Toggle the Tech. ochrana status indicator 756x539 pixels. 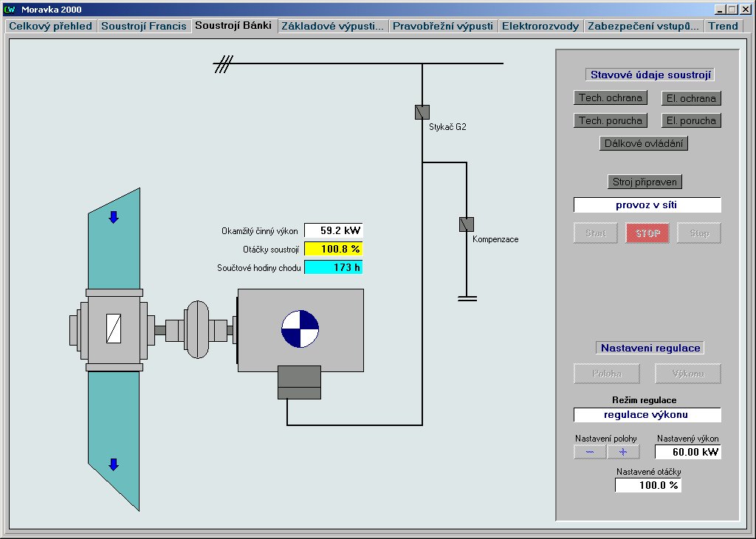[x=611, y=97]
